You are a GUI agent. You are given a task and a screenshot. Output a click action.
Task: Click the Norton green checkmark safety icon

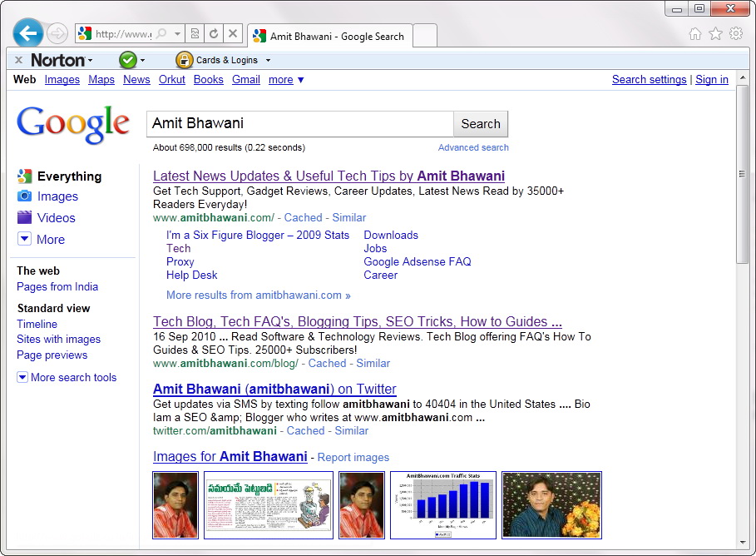tap(127, 60)
